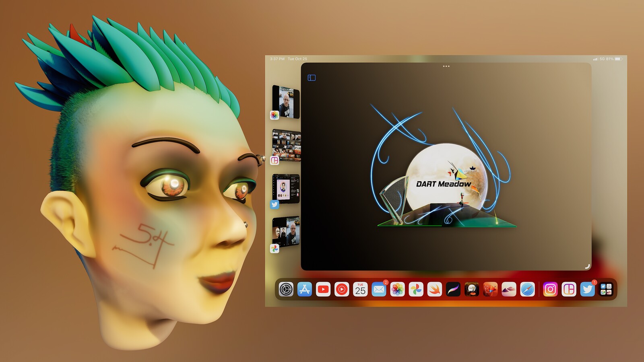Open the Calendar showing Tue 25
The image size is (644, 362).
point(360,289)
